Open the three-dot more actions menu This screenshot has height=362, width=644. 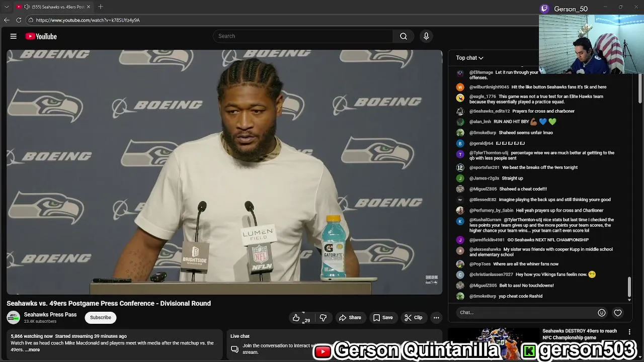tap(436, 318)
